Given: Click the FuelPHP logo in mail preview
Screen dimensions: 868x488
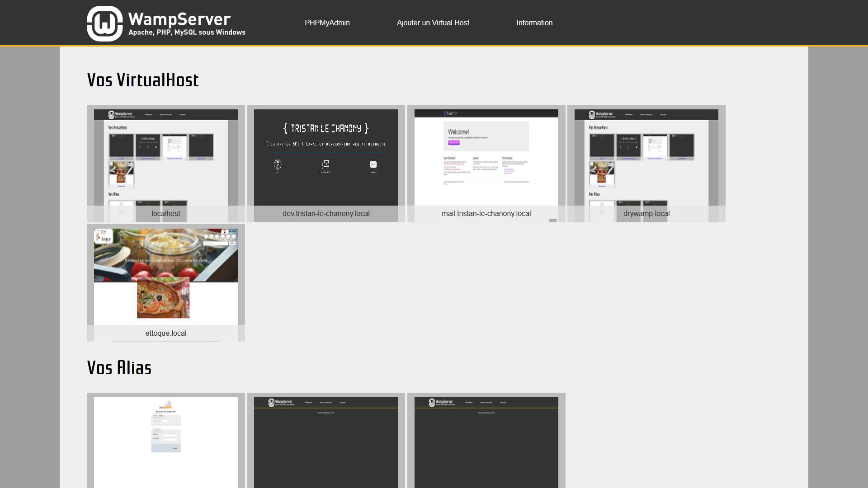Looking at the screenshot, I should (x=450, y=113).
